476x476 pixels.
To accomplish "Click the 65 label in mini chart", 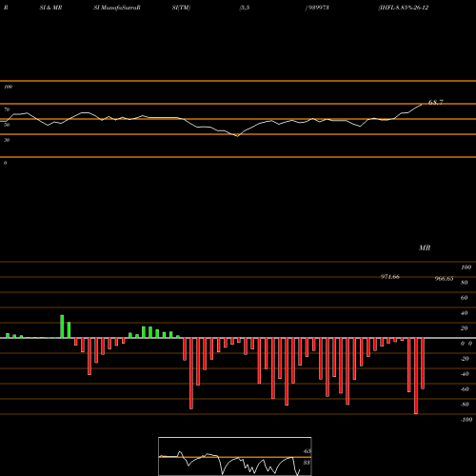I will tap(307, 451).
